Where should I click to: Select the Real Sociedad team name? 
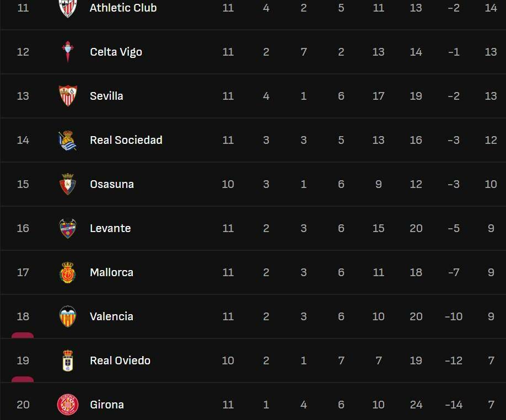tap(126, 140)
